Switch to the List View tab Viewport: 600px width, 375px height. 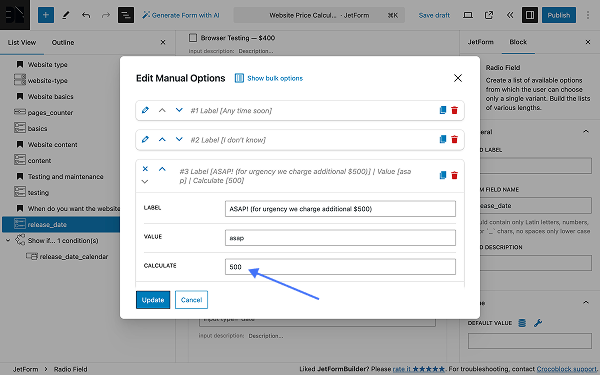coord(22,42)
